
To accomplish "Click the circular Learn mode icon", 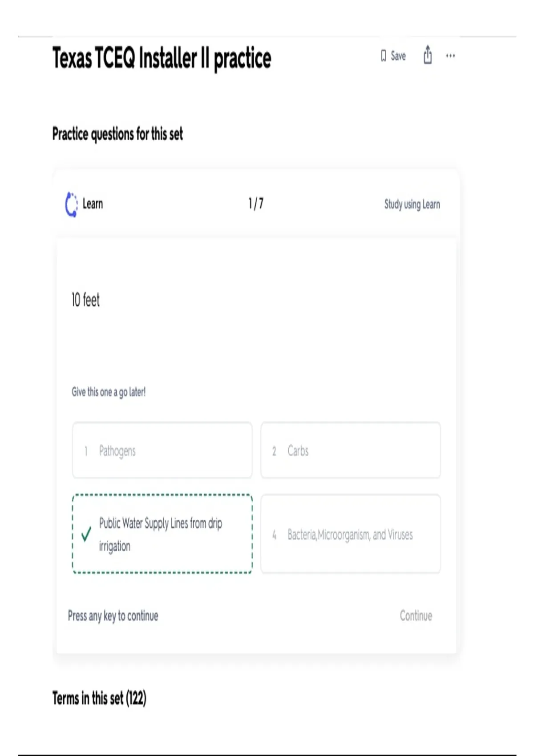I will 71,205.
